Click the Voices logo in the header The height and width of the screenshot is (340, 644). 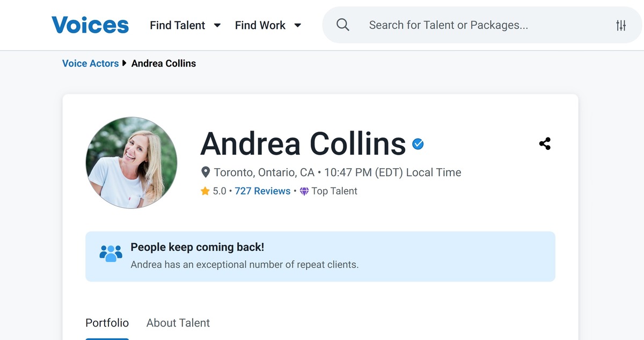coord(90,25)
